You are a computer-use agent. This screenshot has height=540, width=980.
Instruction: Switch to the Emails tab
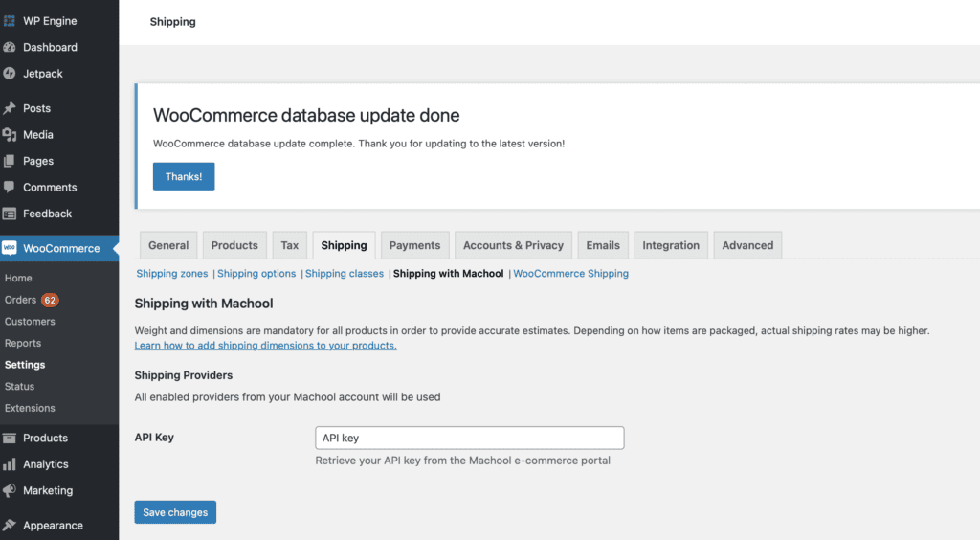[603, 245]
